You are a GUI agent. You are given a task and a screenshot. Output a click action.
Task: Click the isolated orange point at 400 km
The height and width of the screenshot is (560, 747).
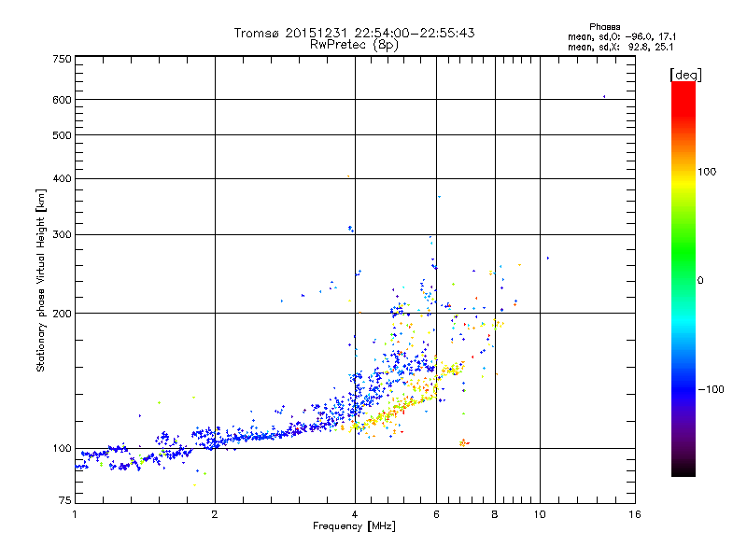point(348,176)
